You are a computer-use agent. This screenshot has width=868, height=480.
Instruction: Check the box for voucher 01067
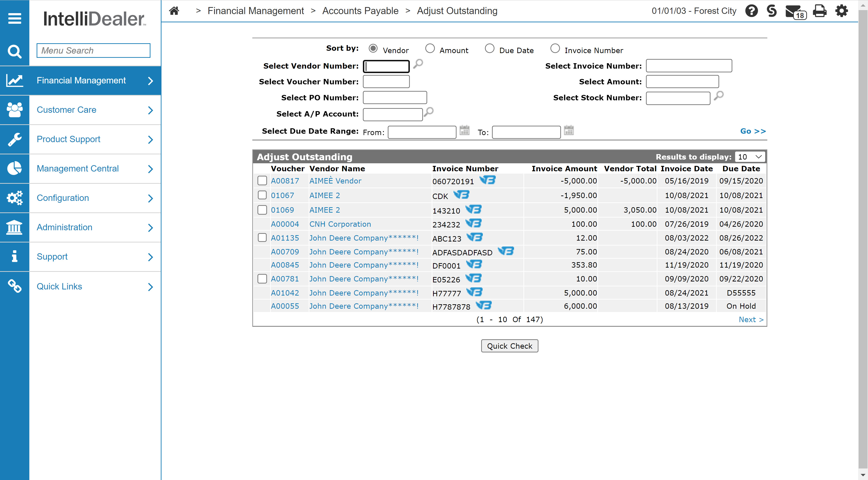pyautogui.click(x=262, y=195)
